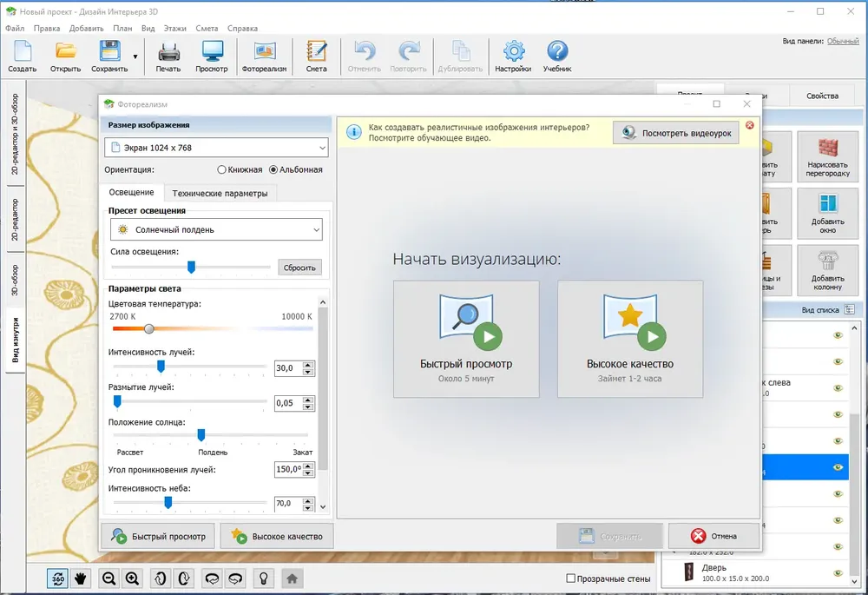Click the Добавить окно window icon

pos(827,214)
